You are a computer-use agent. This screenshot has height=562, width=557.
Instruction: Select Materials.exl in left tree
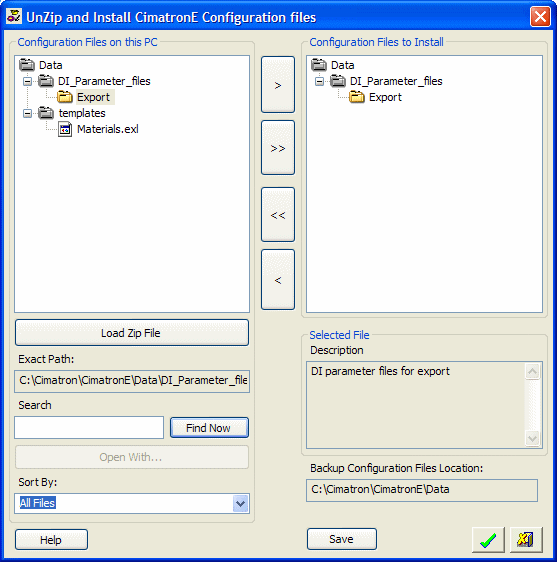point(108,129)
